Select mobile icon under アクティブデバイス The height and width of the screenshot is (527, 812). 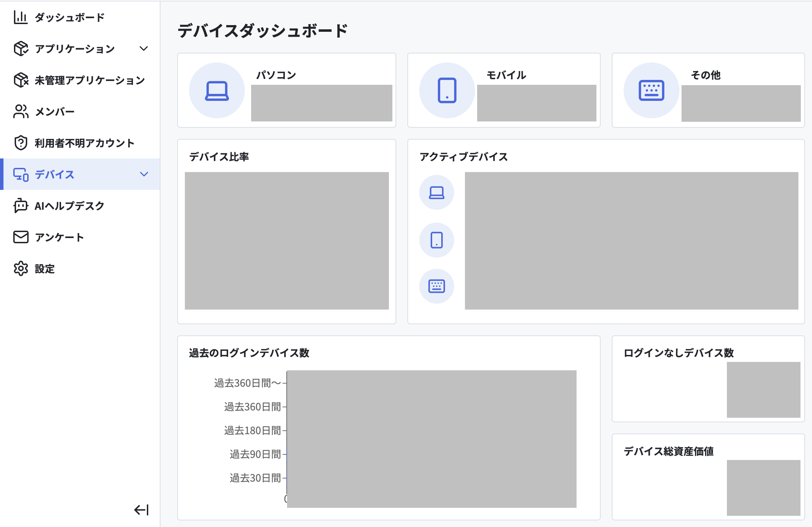[437, 240]
